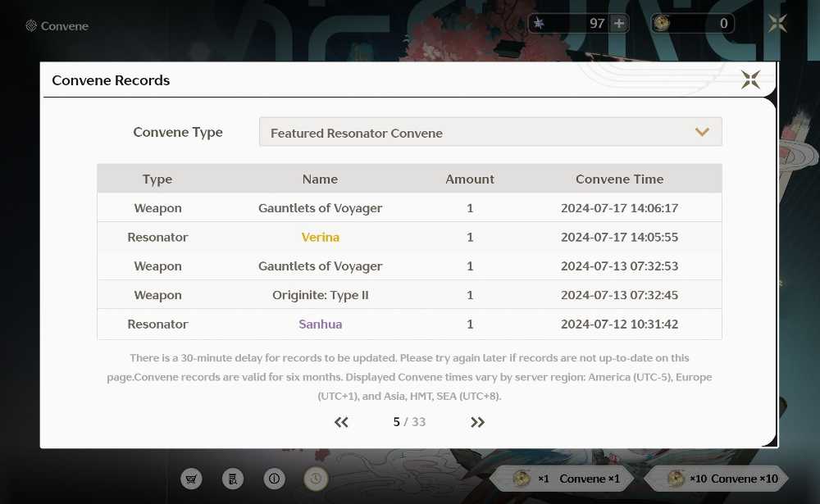Click the Convene ×1 button

[x=563, y=479]
